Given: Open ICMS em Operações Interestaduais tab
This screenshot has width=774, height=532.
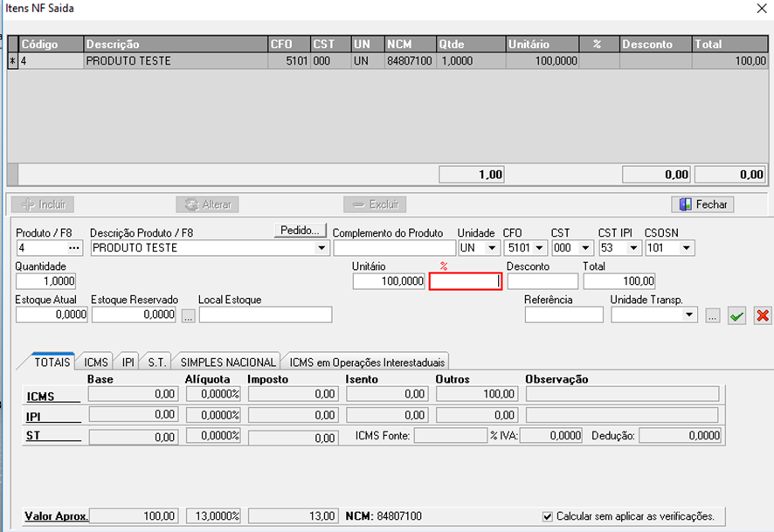Looking at the screenshot, I should [x=367, y=363].
